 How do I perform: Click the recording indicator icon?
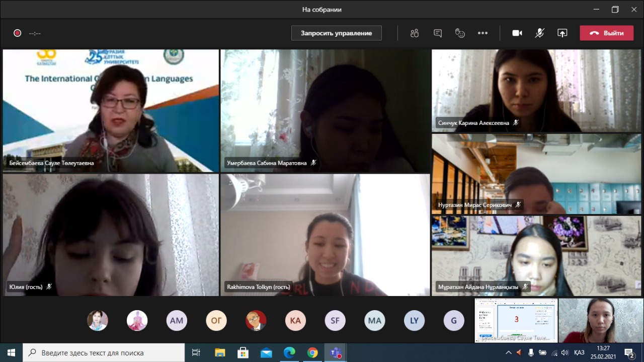click(17, 33)
